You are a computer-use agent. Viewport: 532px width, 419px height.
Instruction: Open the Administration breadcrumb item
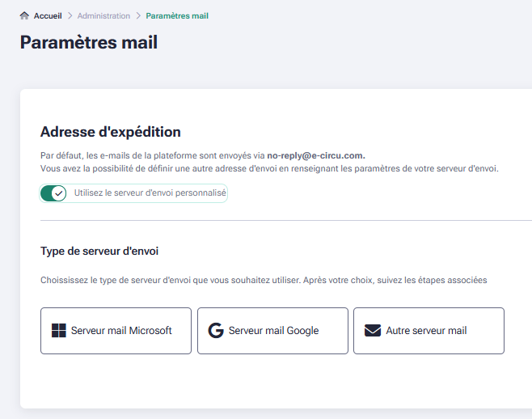[103, 15]
